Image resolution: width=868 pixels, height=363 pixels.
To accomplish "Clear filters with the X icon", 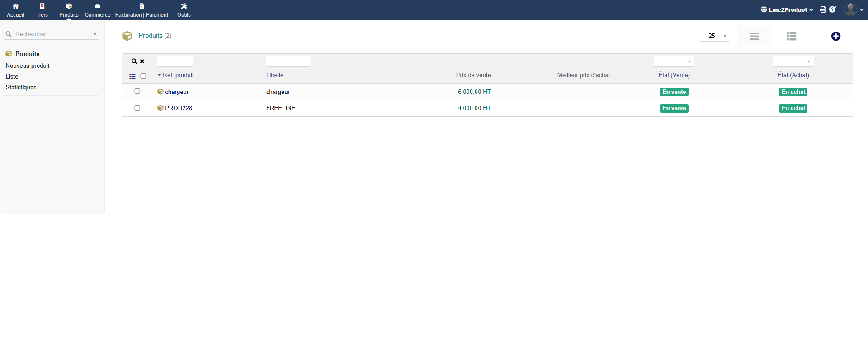I will (x=142, y=61).
